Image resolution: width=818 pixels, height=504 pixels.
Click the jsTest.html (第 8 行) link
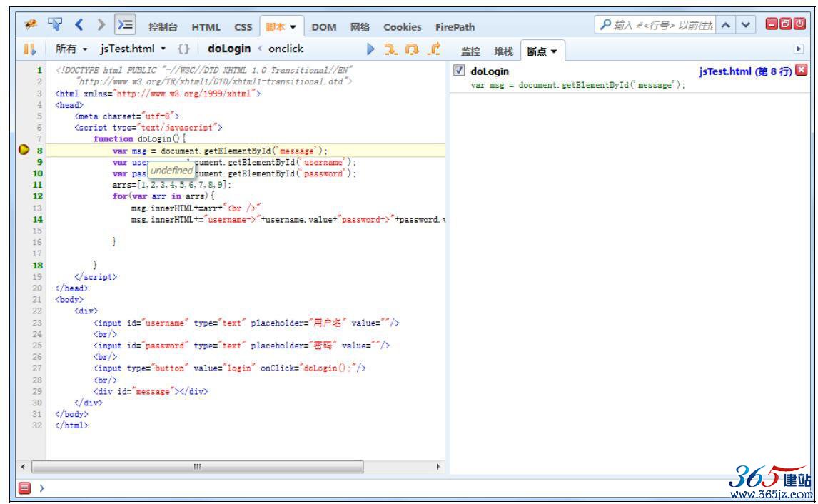pos(745,71)
